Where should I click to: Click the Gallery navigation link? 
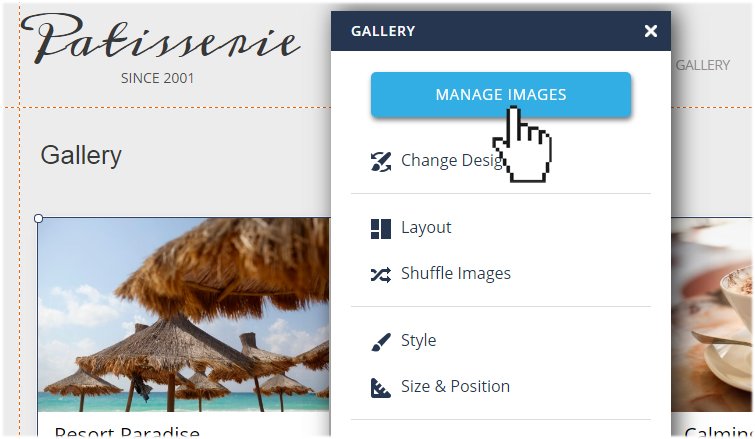coord(703,65)
